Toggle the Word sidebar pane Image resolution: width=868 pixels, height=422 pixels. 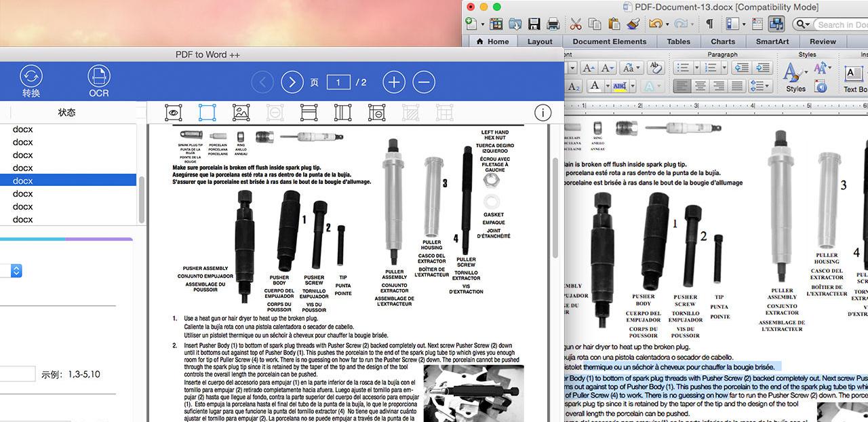(x=732, y=24)
